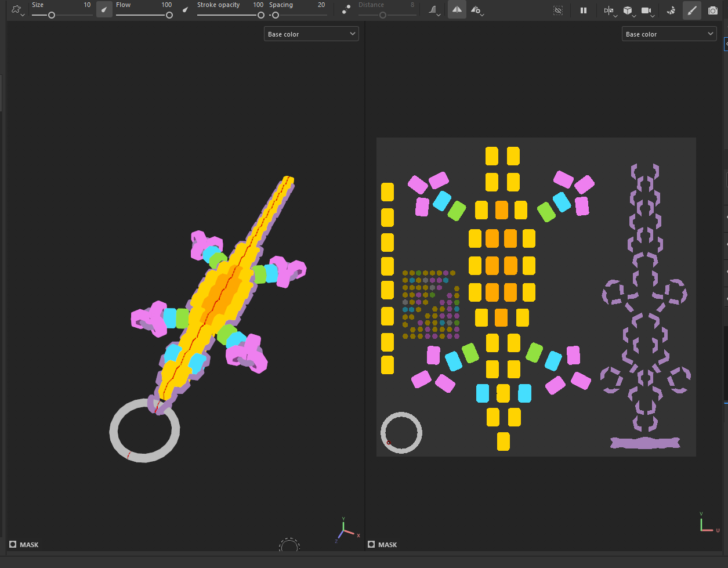Click the XYZ axis gizmo in 3D view
The width and height of the screenshot is (728, 568).
(x=347, y=530)
